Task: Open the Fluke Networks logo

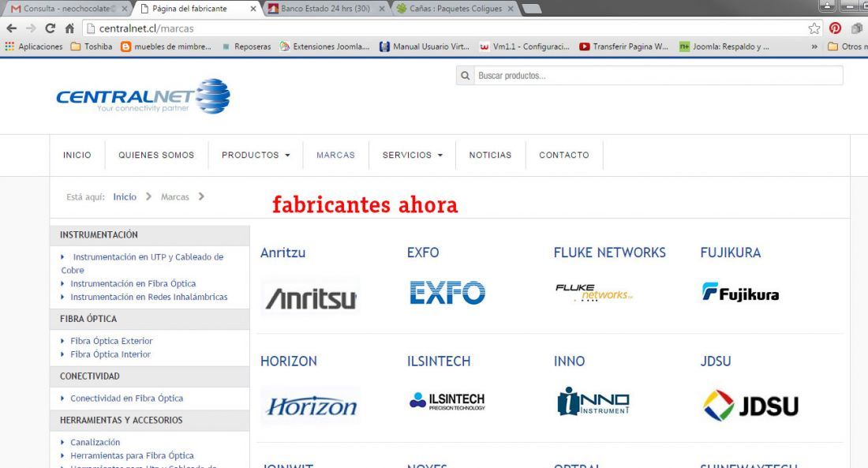Action: coord(593,293)
